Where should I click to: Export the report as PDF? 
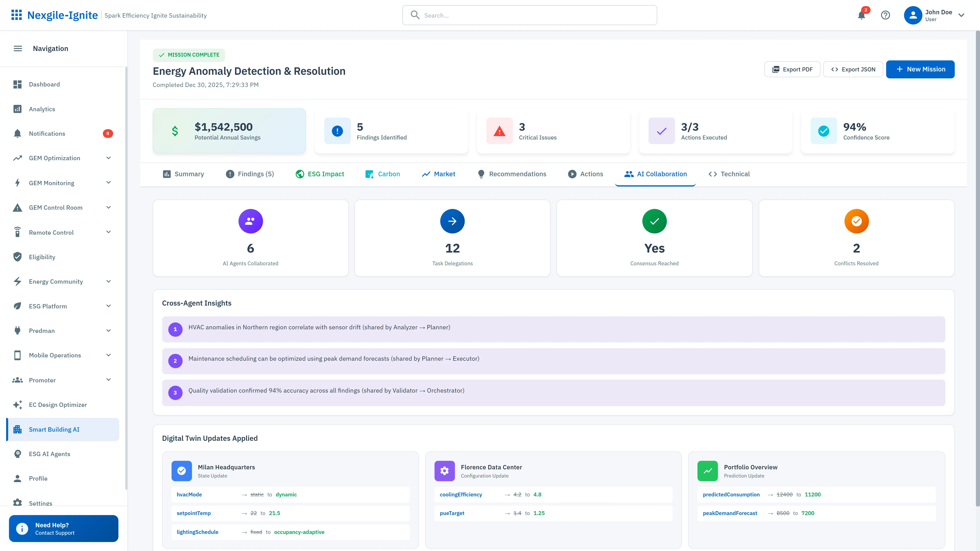tap(792, 69)
